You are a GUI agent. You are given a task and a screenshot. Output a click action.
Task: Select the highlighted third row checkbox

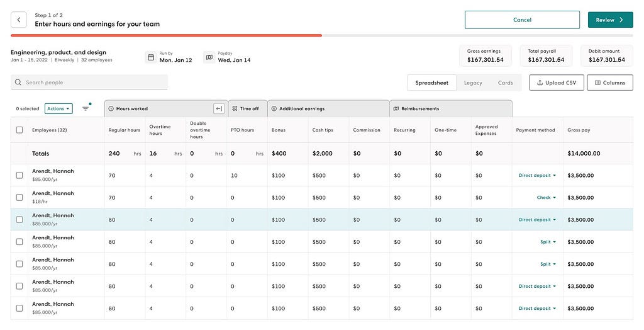[x=19, y=220]
